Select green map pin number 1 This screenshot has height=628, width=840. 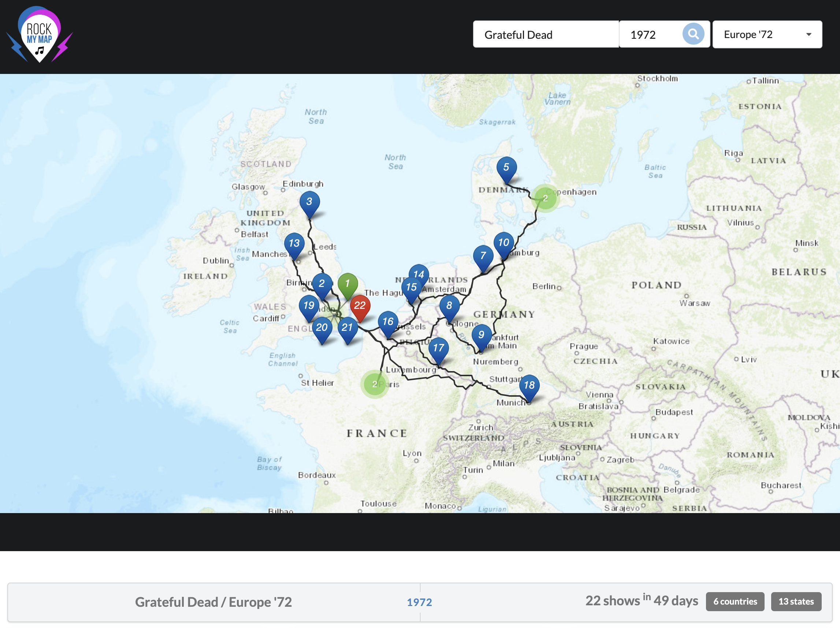[347, 284]
